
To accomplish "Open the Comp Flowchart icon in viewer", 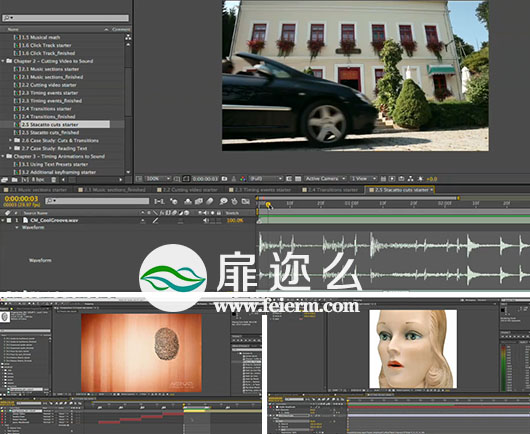I will pos(410,179).
